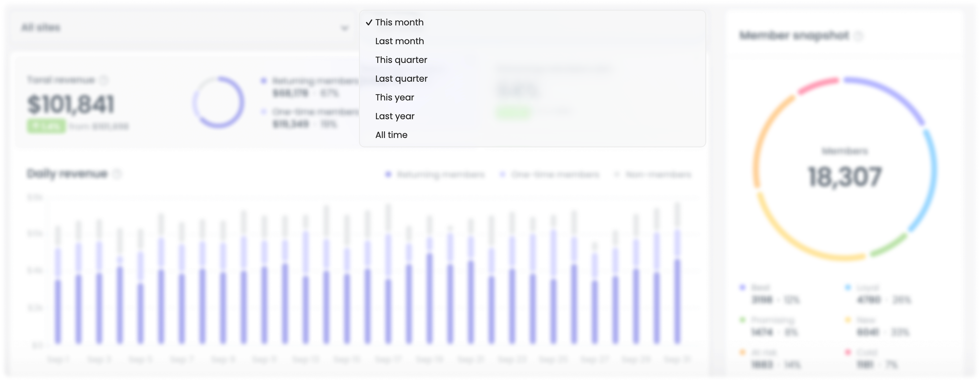The height and width of the screenshot is (381, 980).
Task: Select All time from the period dropdown
Action: coord(391,135)
